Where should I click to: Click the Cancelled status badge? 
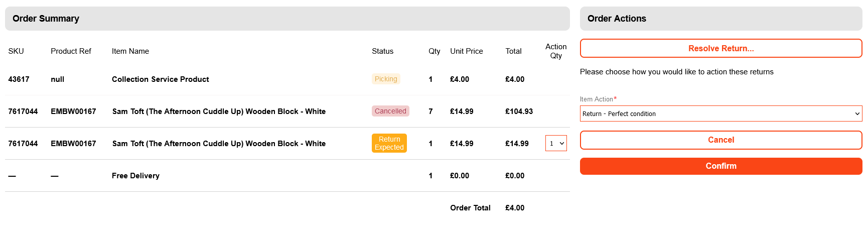(x=390, y=111)
